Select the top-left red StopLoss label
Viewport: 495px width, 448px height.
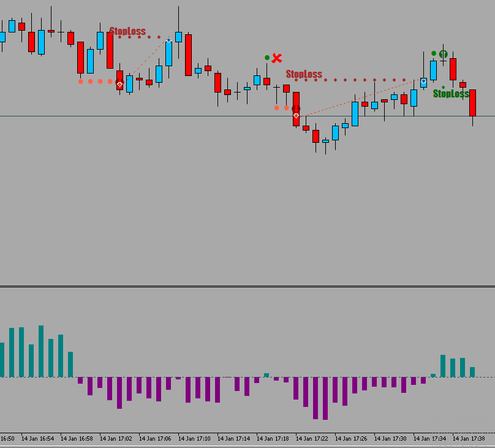tap(127, 31)
